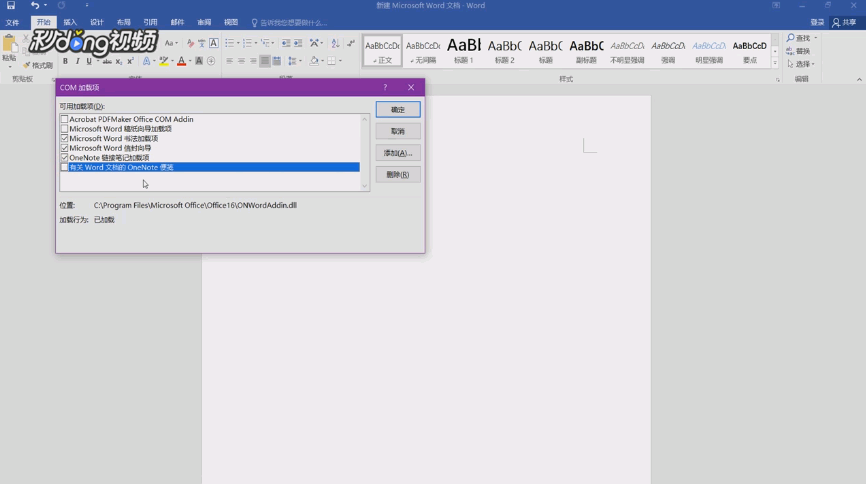Open the Change Case (Aa) dropdown

[x=171, y=43]
